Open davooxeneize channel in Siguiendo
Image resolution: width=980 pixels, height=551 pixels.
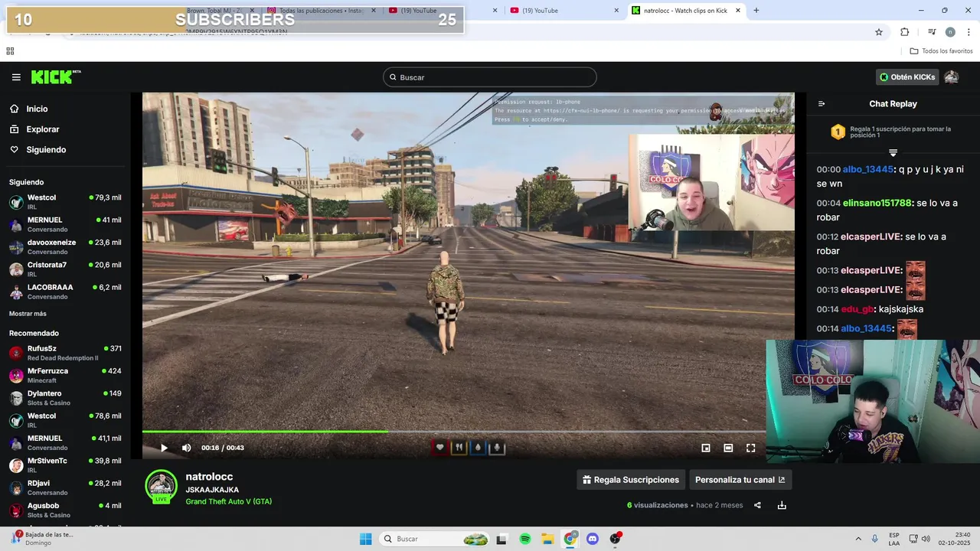coord(65,246)
